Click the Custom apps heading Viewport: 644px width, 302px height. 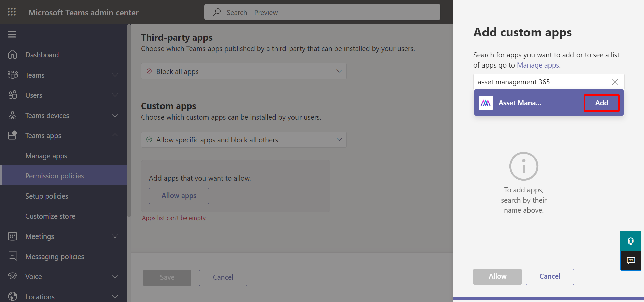[169, 106]
